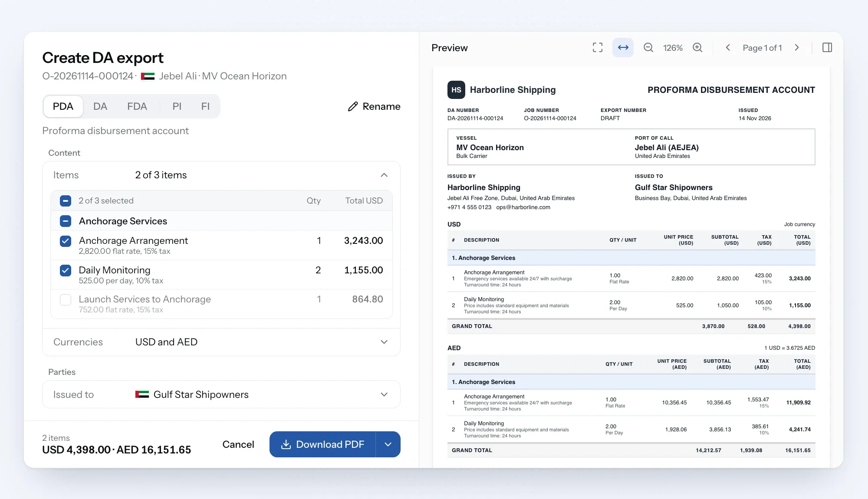The image size is (868, 499).
Task: Go to next preview page
Action: pyautogui.click(x=797, y=48)
